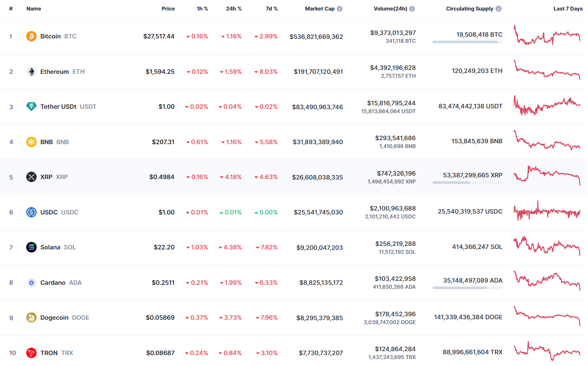Click Solana's 24h volume amount
Image resolution: width=588 pixels, height=366 pixels.
395,244
